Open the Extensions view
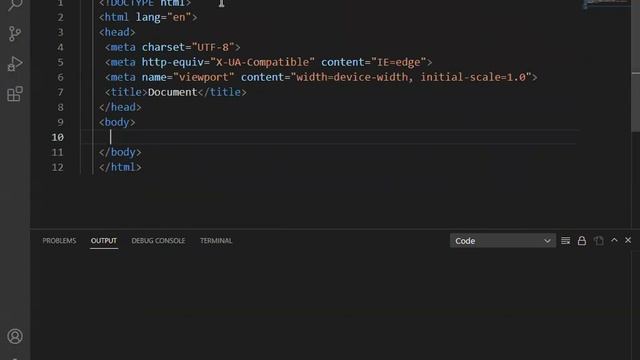 [x=15, y=94]
